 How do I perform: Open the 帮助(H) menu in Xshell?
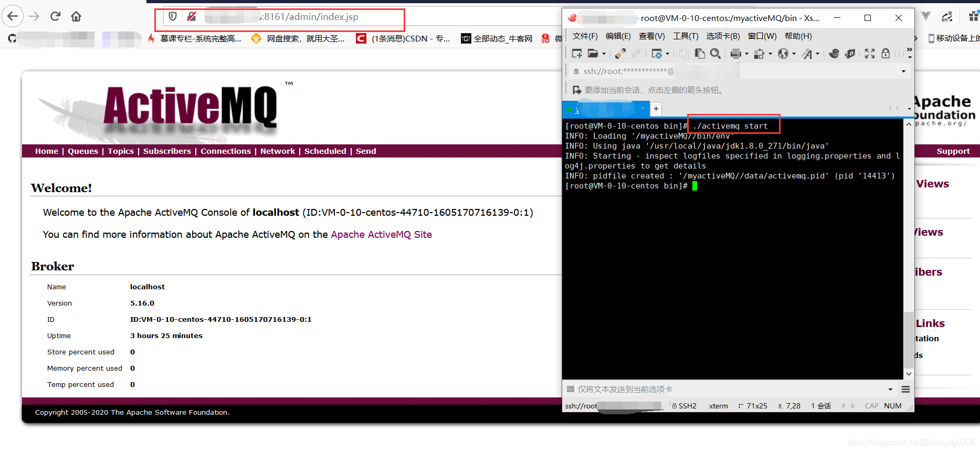tap(798, 36)
